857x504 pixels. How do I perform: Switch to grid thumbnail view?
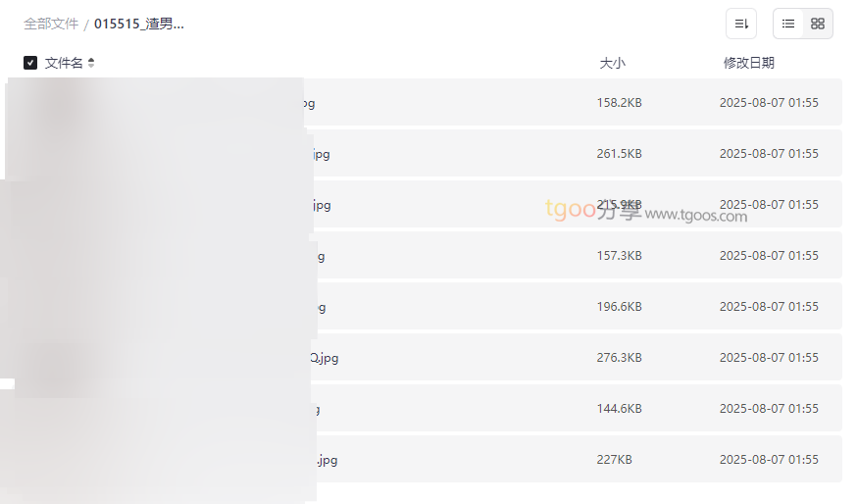pos(818,24)
